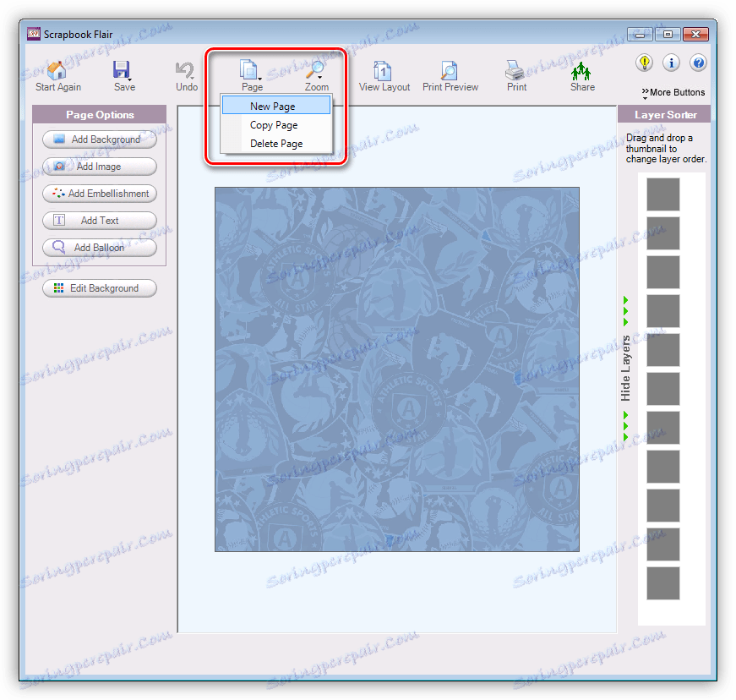Open the Page toolbar button
The width and height of the screenshot is (736, 700).
click(x=252, y=75)
